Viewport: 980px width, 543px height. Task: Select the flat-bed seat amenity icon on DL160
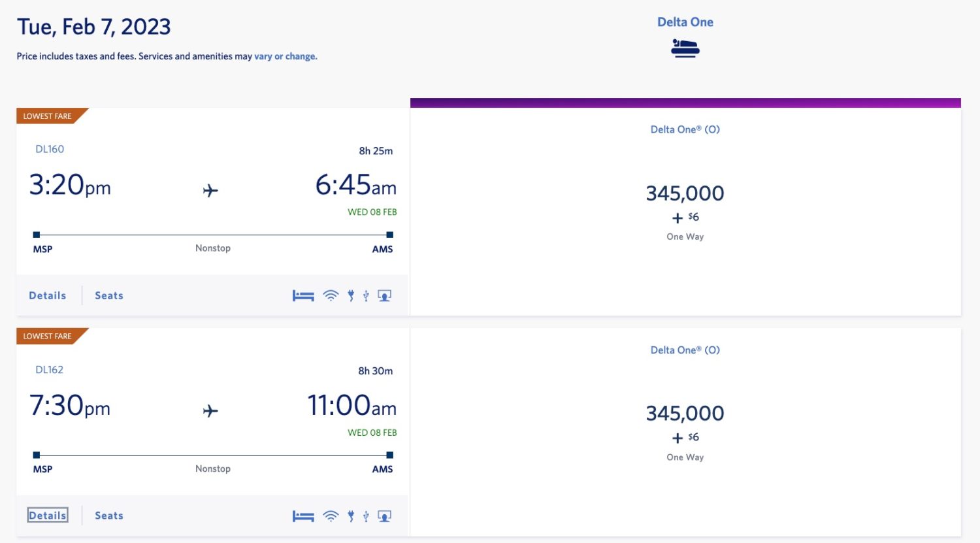pos(302,295)
